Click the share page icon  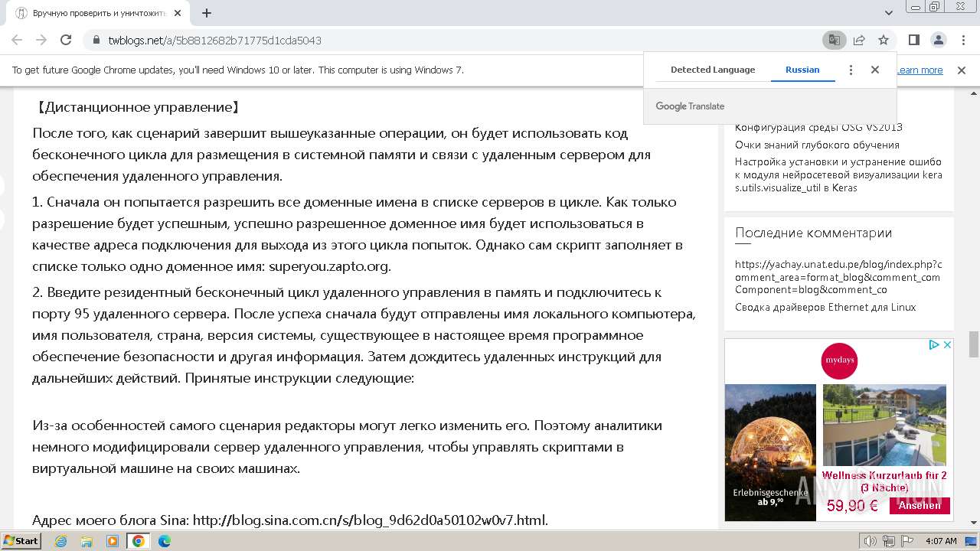[x=859, y=40]
